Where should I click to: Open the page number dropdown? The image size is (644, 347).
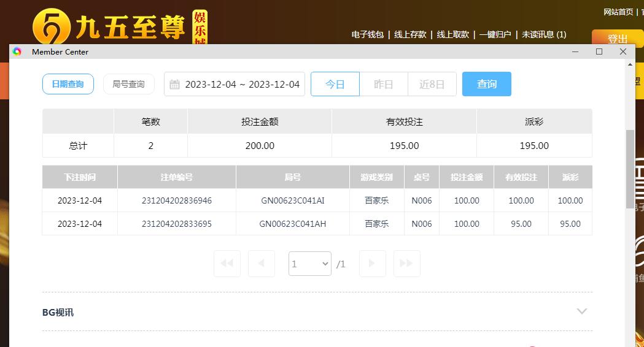point(309,264)
